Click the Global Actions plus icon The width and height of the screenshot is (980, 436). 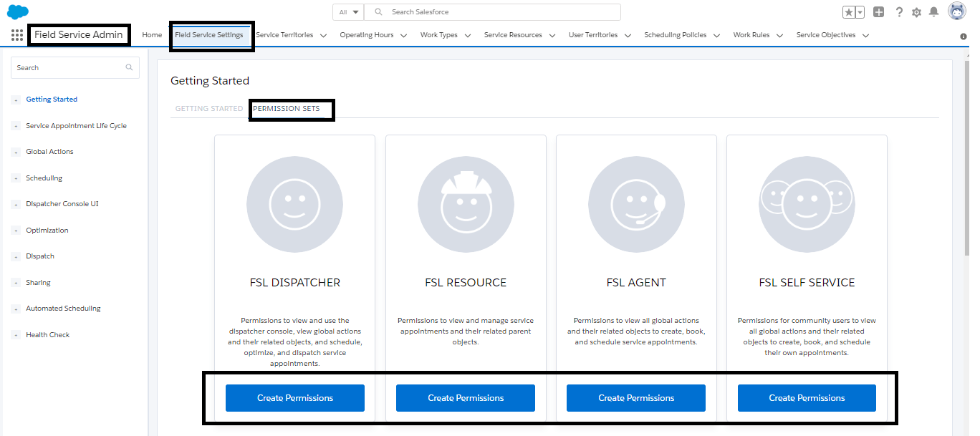point(879,12)
